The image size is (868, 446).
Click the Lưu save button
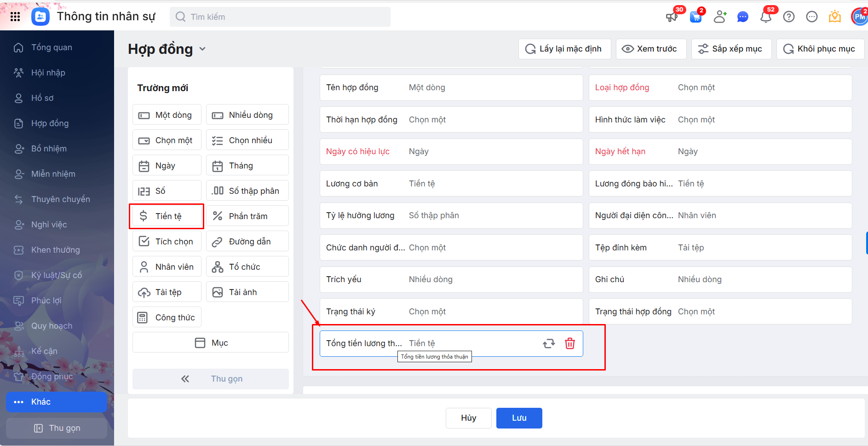519,418
